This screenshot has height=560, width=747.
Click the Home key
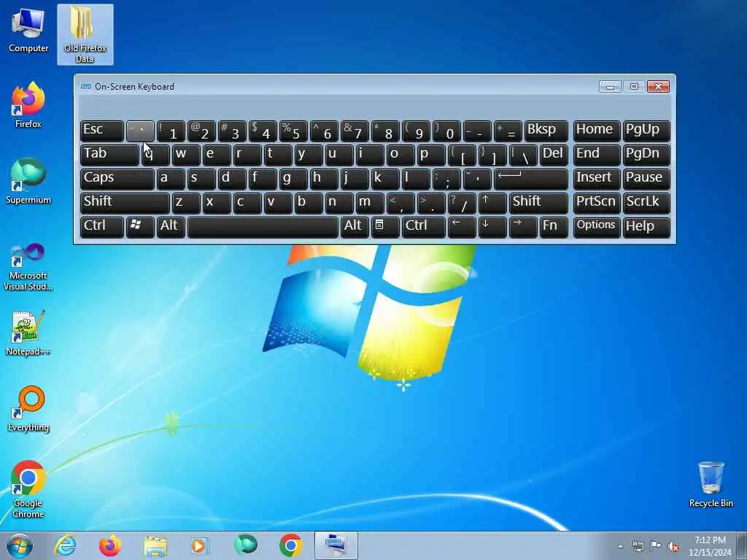tap(597, 131)
